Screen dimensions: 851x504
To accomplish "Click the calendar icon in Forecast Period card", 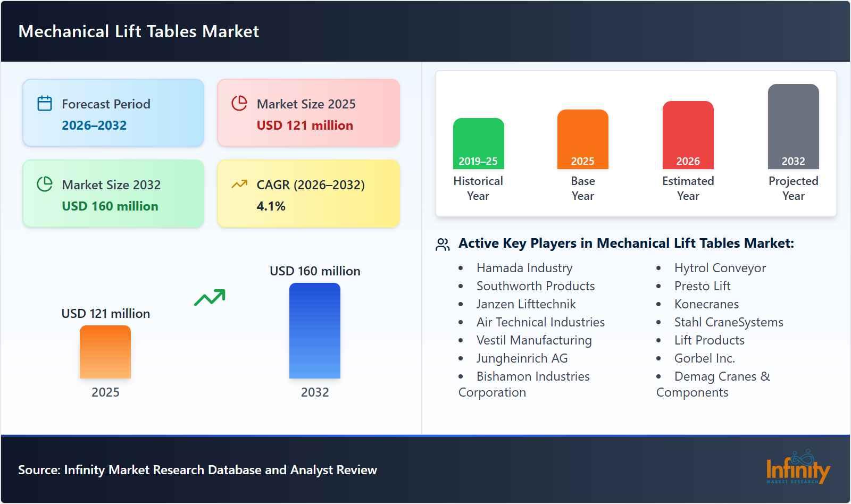I will point(44,104).
